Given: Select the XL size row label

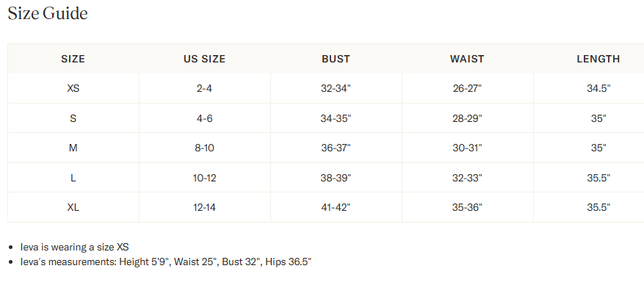Looking at the screenshot, I should click(x=73, y=207).
